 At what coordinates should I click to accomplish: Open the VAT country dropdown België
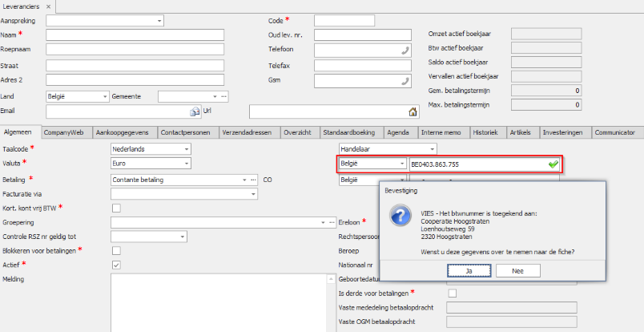[402, 164]
